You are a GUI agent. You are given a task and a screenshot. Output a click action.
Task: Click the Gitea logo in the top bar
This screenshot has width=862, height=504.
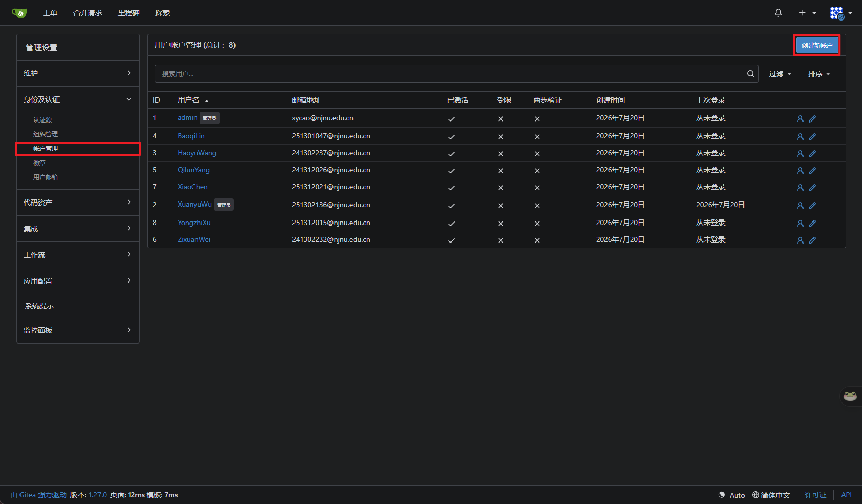[x=19, y=13]
